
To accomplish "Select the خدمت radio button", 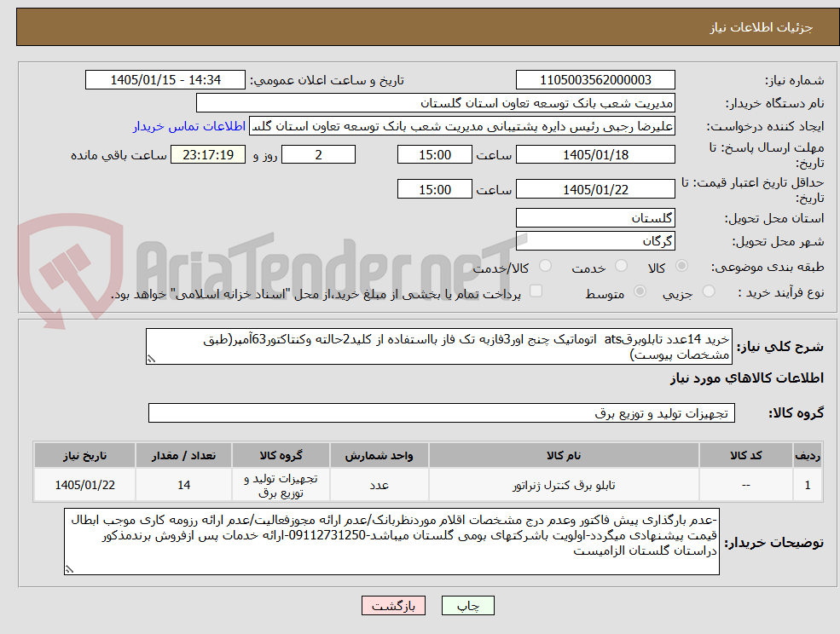I will click(x=622, y=266).
